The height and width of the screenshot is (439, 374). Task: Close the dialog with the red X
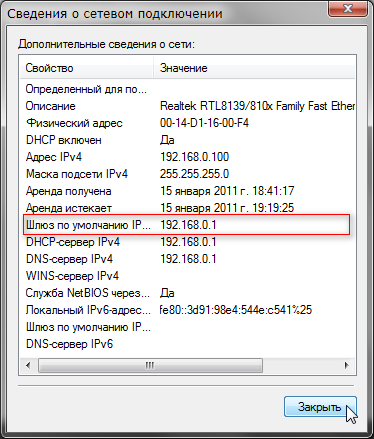[348, 8]
